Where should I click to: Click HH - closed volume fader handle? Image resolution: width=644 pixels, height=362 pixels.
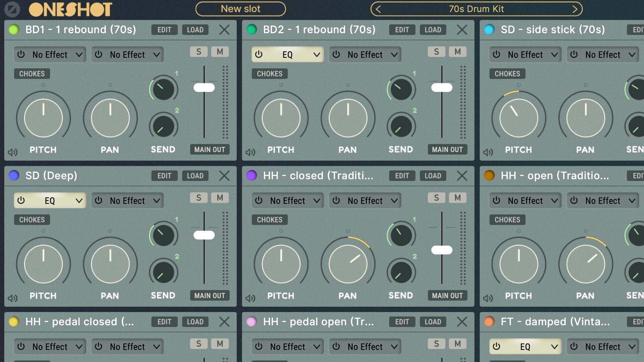coord(442,250)
